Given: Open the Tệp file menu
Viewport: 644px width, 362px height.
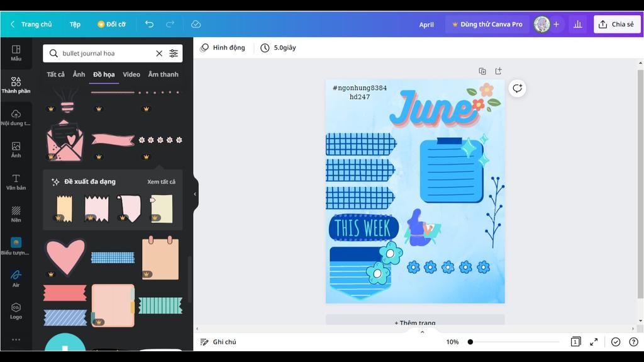Looking at the screenshot, I should pos(75,25).
